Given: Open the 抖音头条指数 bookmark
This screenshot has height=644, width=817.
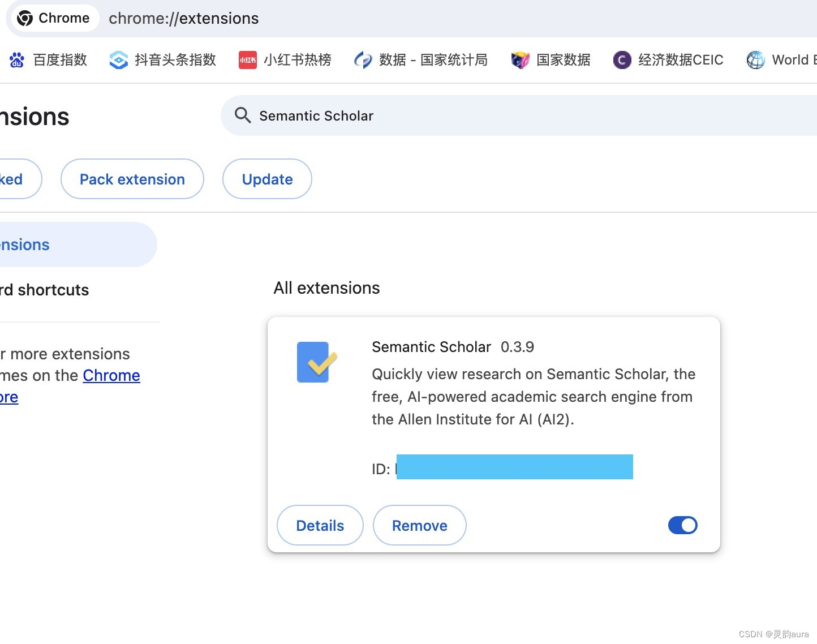Looking at the screenshot, I should 163,59.
